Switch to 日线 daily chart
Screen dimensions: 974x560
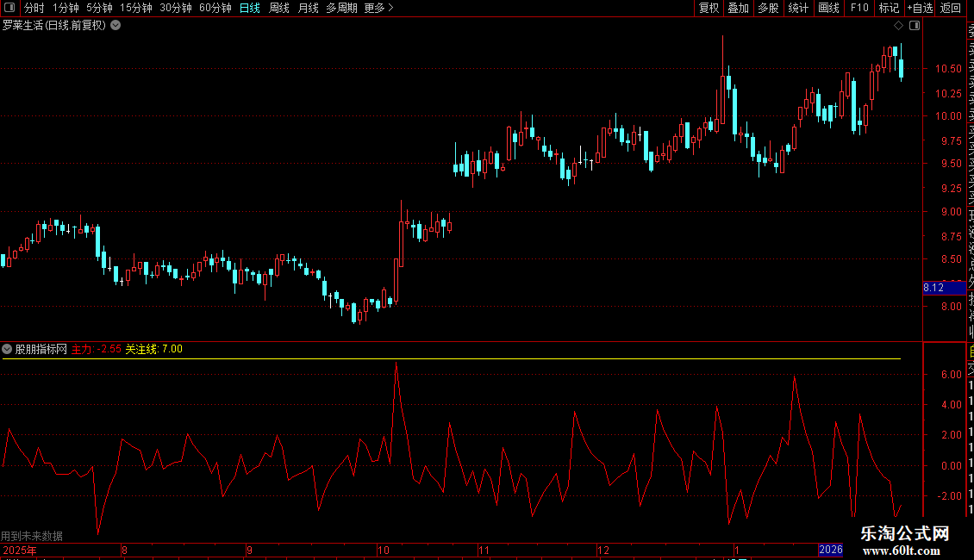pyautogui.click(x=250, y=8)
